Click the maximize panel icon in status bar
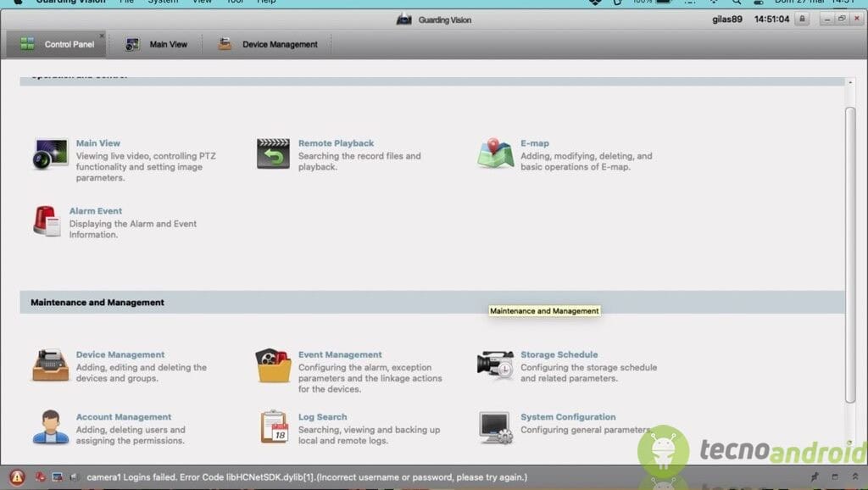Image resolution: width=868 pixels, height=490 pixels. click(x=835, y=476)
